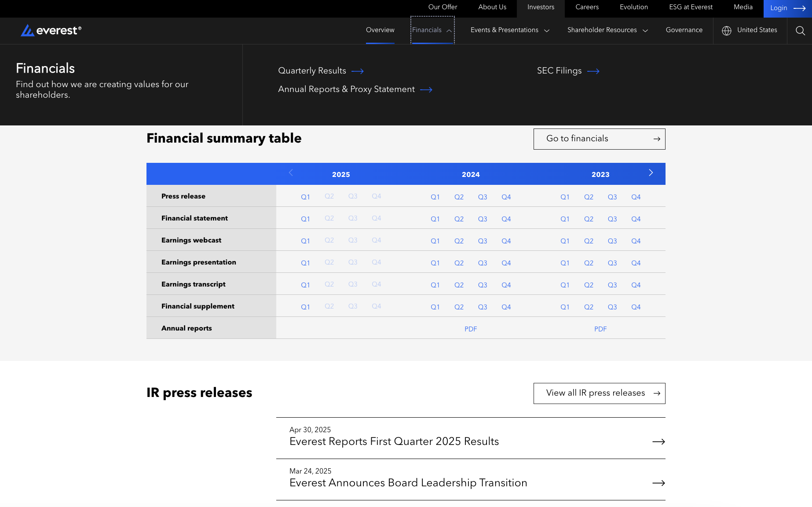Open 2025 Q1 Financial supplement

(x=305, y=307)
